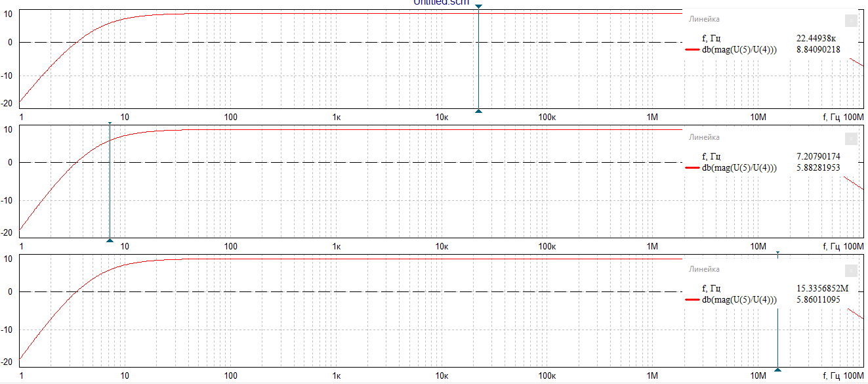This screenshot has height=384, width=868.
Task: Click the -10 y-axis label of the middle plot
Action: click(x=8, y=200)
